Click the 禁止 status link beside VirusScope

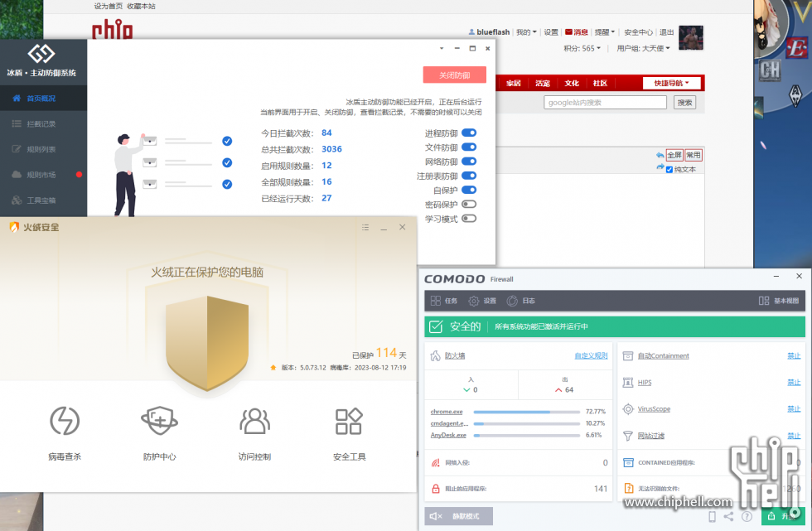click(x=794, y=409)
